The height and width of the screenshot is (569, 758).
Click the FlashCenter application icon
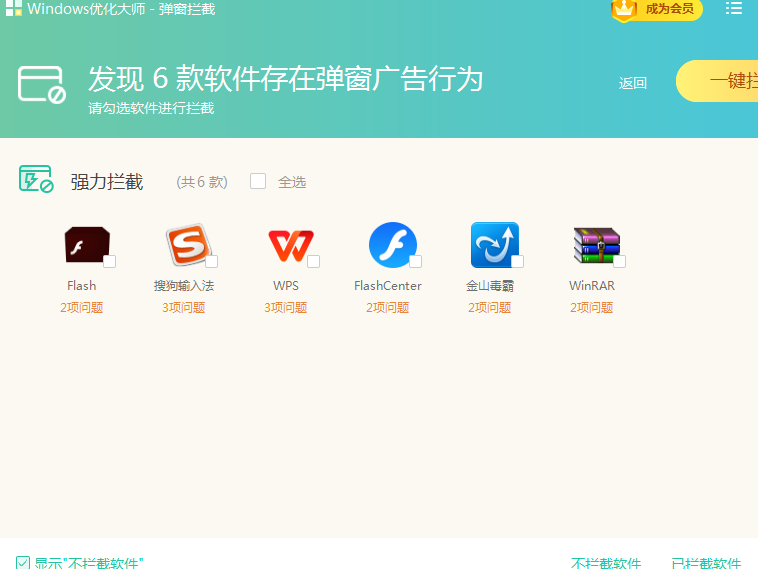coord(391,245)
